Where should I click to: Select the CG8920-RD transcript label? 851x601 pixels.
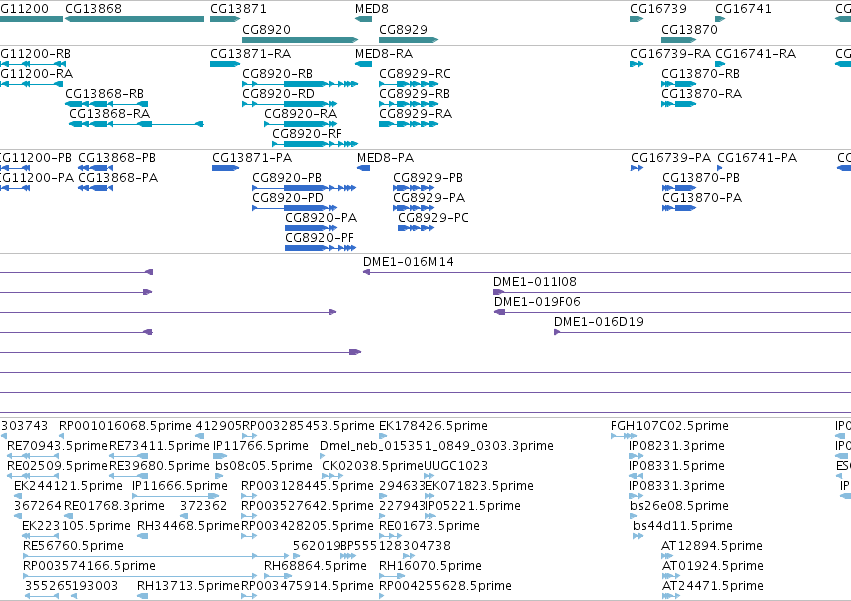[x=278, y=94]
